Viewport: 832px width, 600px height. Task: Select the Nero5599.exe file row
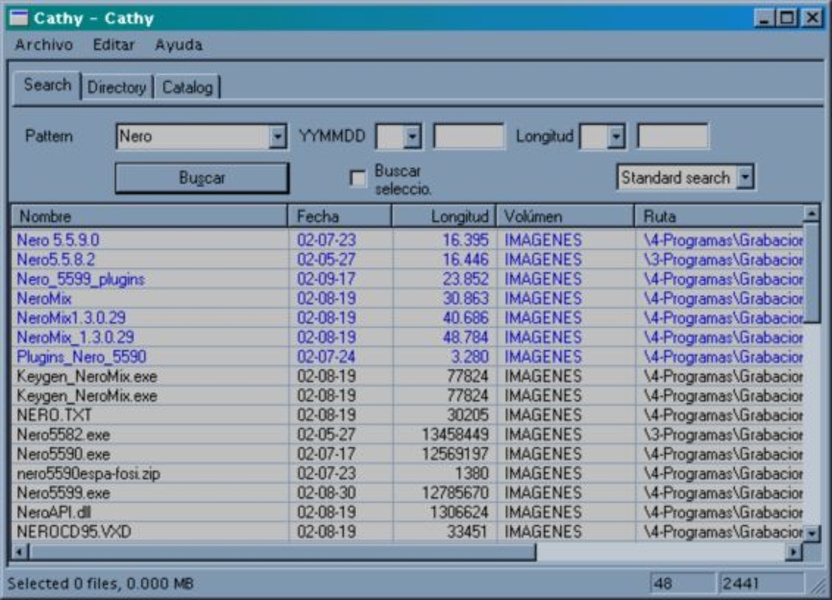pyautogui.click(x=408, y=493)
